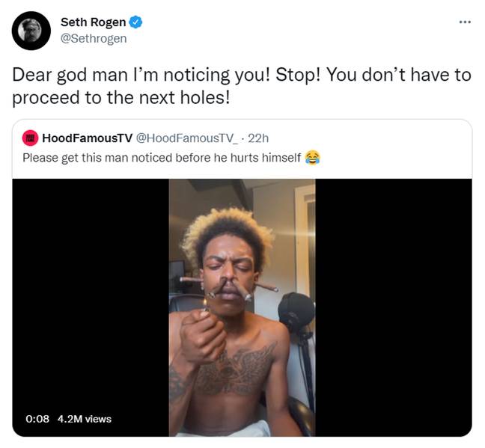Visit the @Sethrogen handle
The height and width of the screenshot is (448, 485).
point(94,38)
